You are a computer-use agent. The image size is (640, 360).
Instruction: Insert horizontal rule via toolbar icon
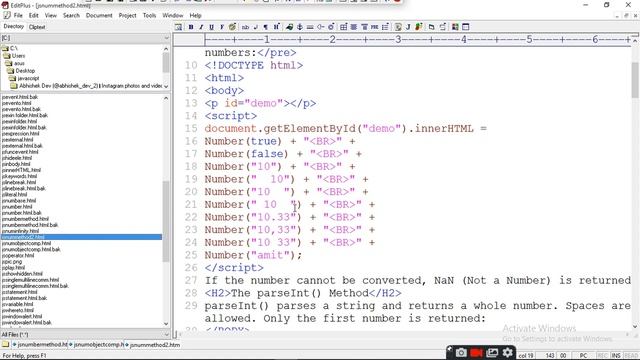pyautogui.click(x=310, y=27)
